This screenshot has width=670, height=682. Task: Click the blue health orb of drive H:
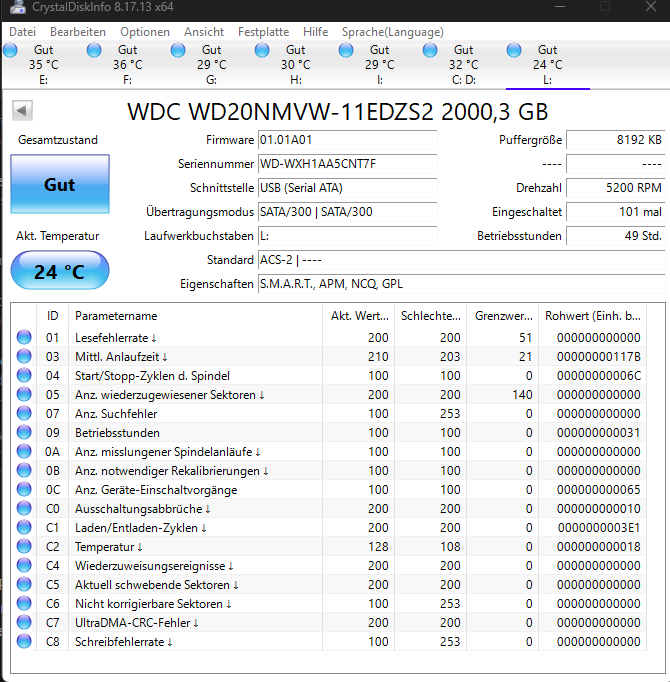[262, 50]
